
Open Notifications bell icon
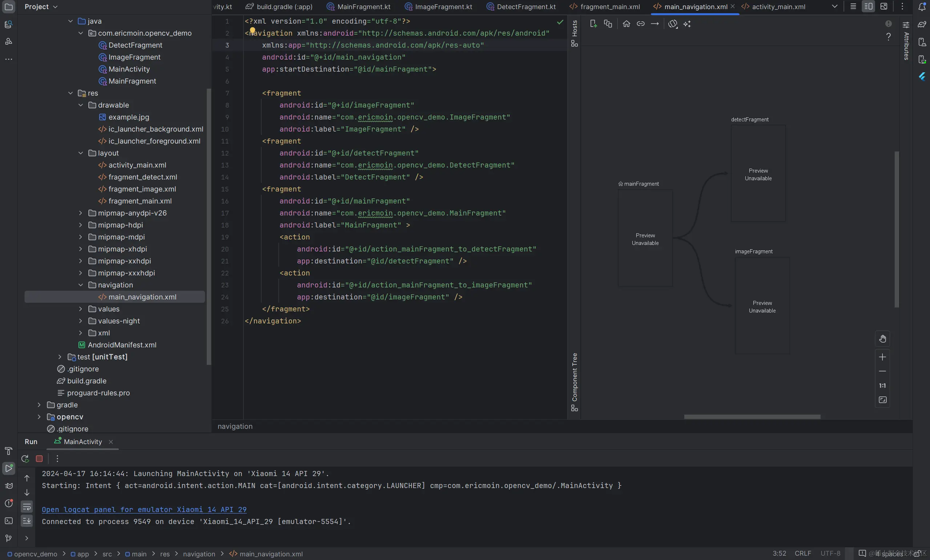click(x=922, y=7)
